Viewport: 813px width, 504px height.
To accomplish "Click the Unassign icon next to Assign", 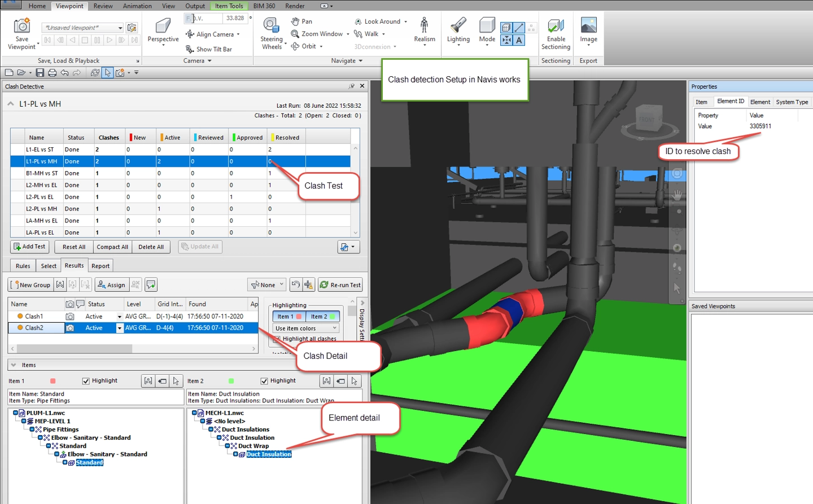I will [x=136, y=285].
